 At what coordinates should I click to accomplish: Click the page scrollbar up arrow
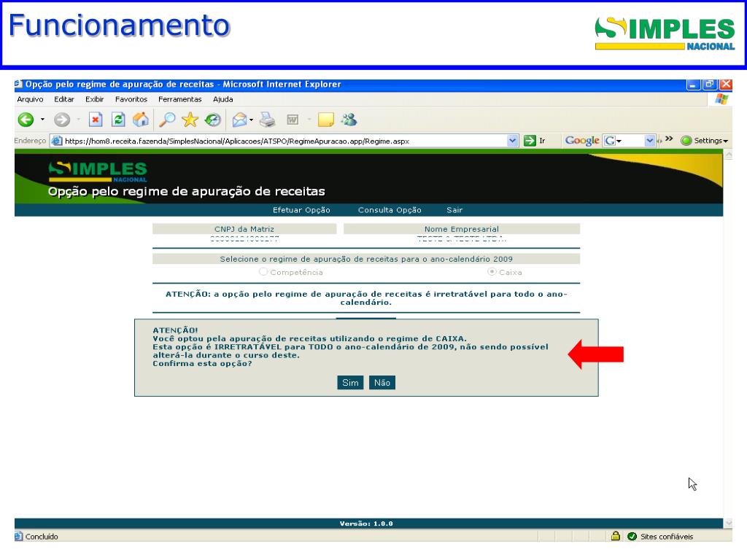[728, 155]
